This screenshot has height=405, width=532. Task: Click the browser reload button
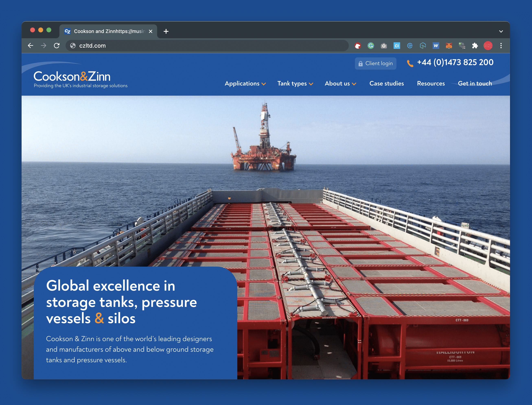[57, 46]
